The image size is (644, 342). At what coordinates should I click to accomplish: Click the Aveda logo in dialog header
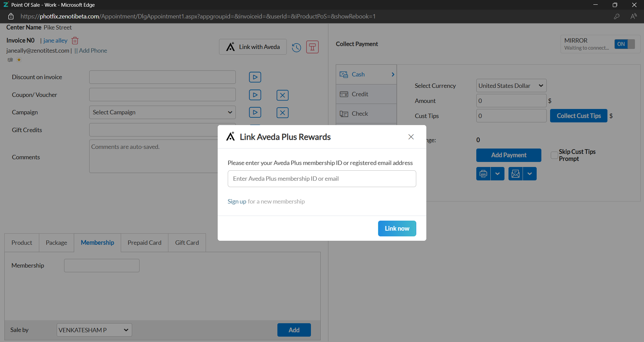(230, 136)
